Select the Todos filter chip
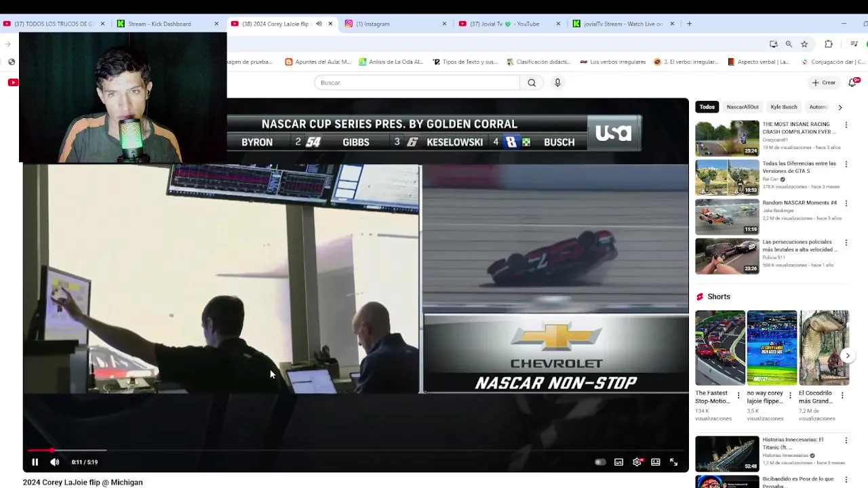The image size is (868, 488). (707, 107)
